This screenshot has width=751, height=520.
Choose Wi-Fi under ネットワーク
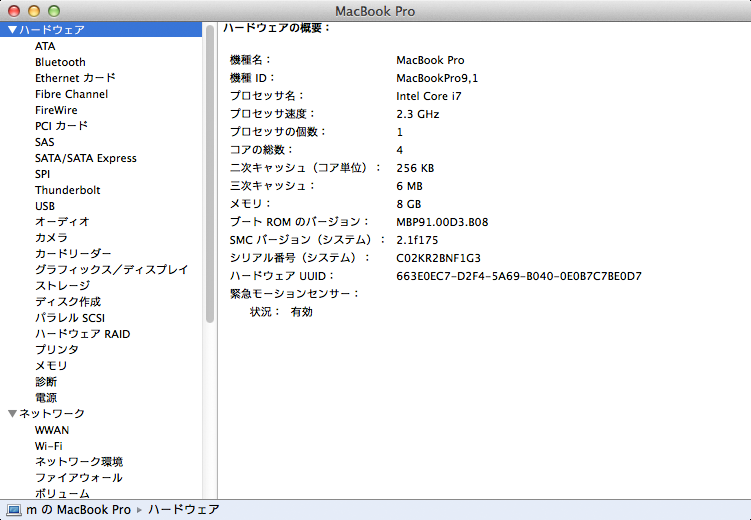point(49,446)
